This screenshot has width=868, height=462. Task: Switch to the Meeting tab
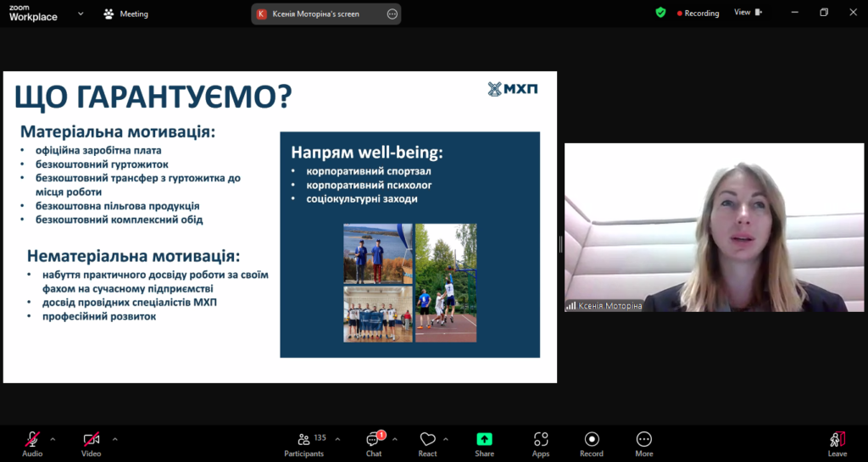point(125,14)
